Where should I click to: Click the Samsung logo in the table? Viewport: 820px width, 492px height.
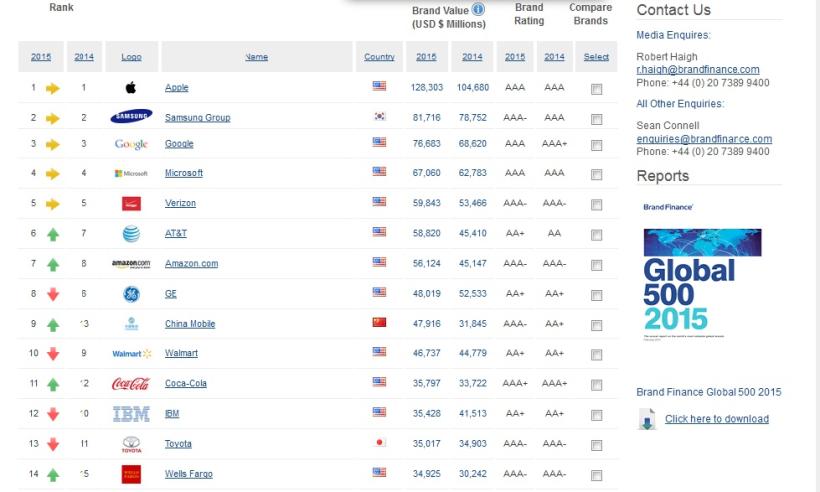(131, 117)
